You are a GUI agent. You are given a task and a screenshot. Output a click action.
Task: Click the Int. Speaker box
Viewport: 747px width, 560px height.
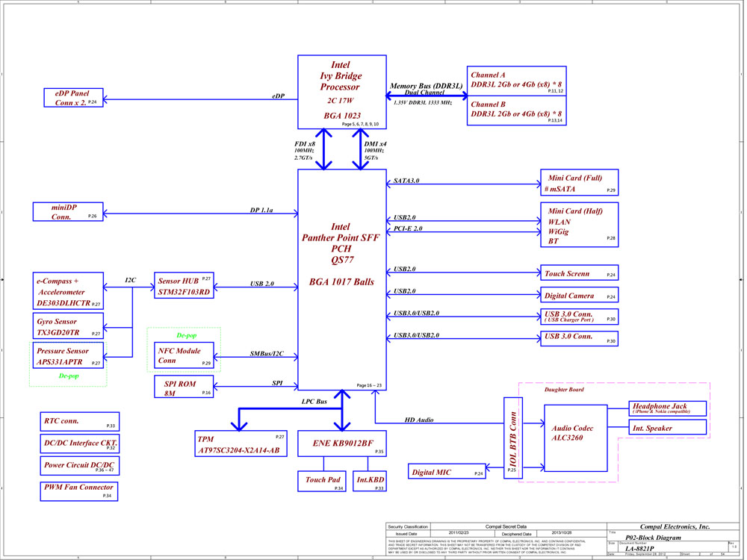point(669,427)
